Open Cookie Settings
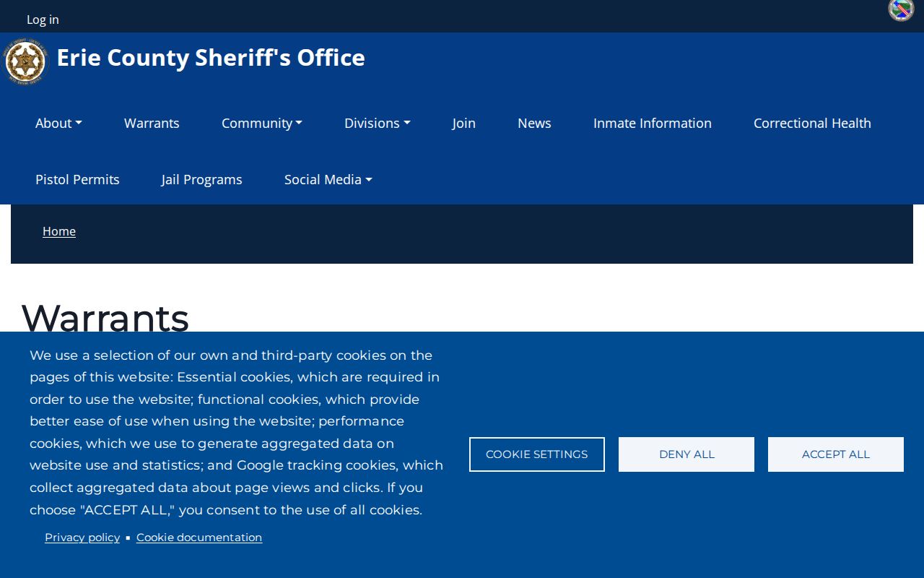924x578 pixels. click(x=537, y=454)
